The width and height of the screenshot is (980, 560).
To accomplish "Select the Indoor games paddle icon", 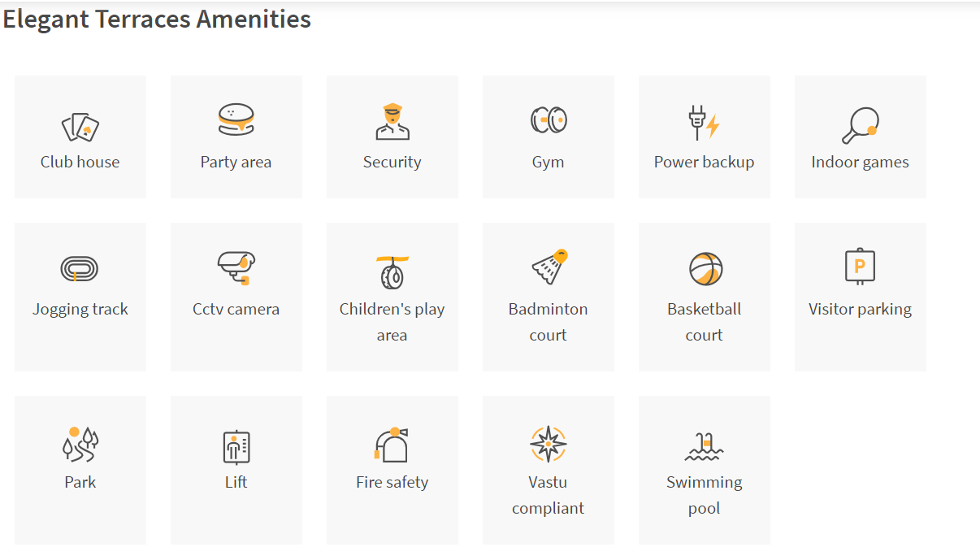I will click(x=861, y=126).
